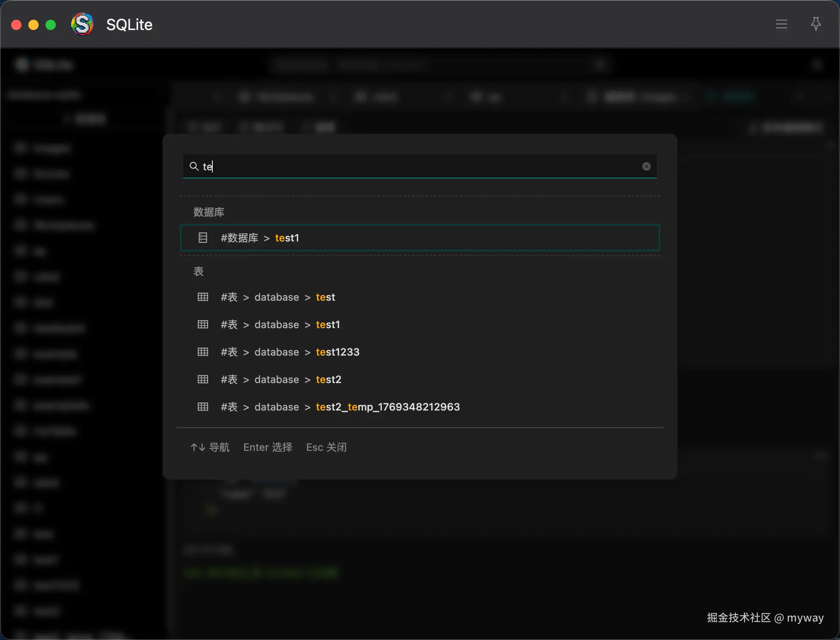The image size is (840, 640).
Task: Click the ↑↓ 导航 navigation hint
Action: [x=210, y=447]
